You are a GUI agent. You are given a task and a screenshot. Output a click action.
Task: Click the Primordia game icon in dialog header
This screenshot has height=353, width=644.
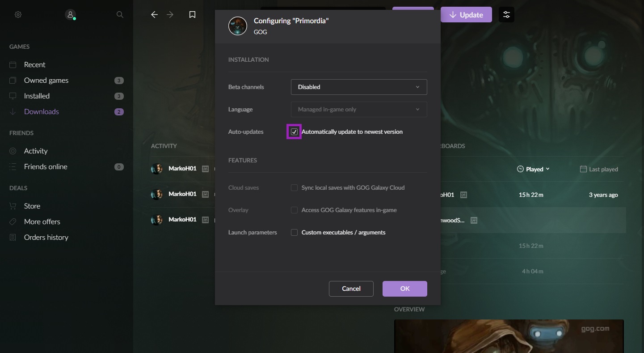click(x=238, y=26)
